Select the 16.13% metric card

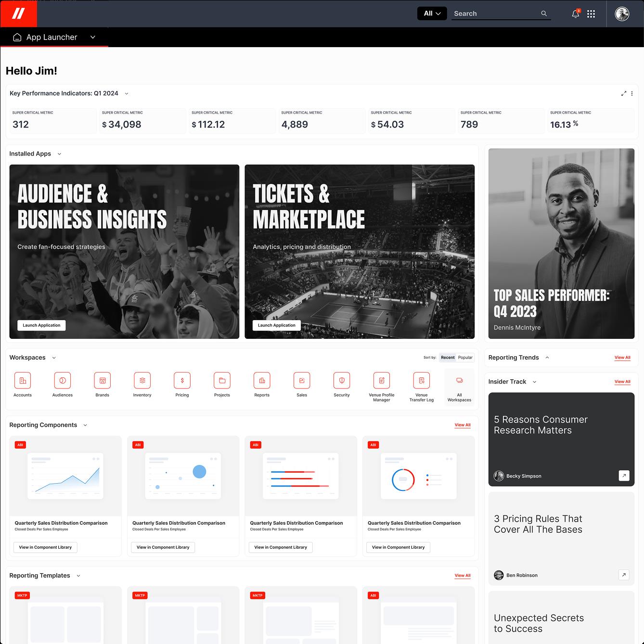[x=591, y=120]
